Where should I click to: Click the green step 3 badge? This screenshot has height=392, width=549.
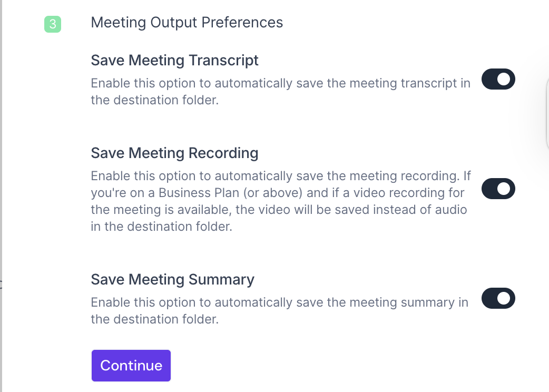[x=53, y=24]
